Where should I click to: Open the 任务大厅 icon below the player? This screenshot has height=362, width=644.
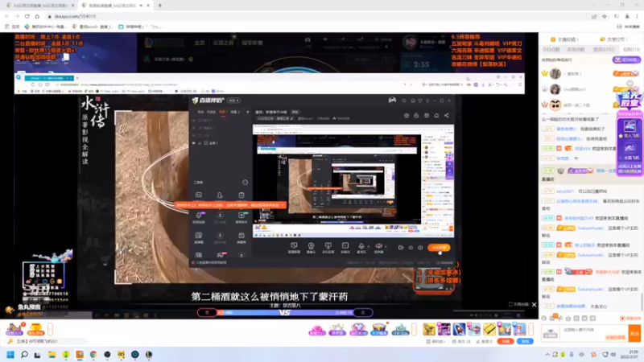click(14, 329)
